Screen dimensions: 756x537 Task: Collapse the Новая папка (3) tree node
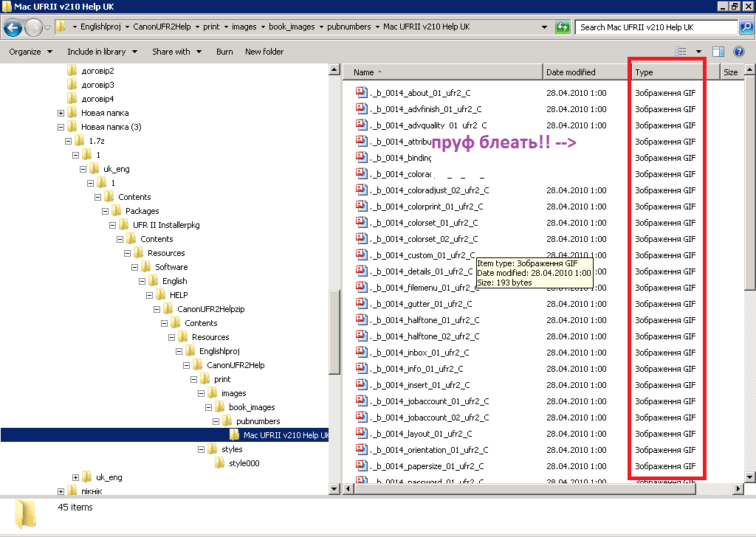61,127
